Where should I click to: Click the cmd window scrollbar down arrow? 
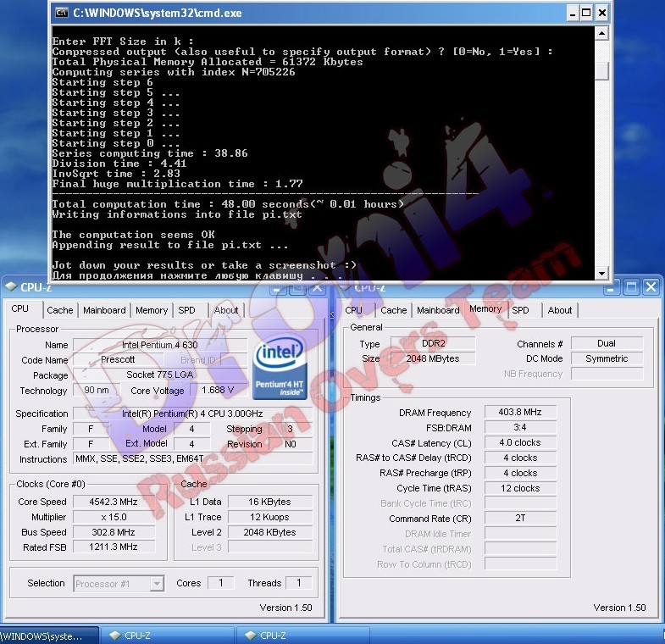[601, 273]
